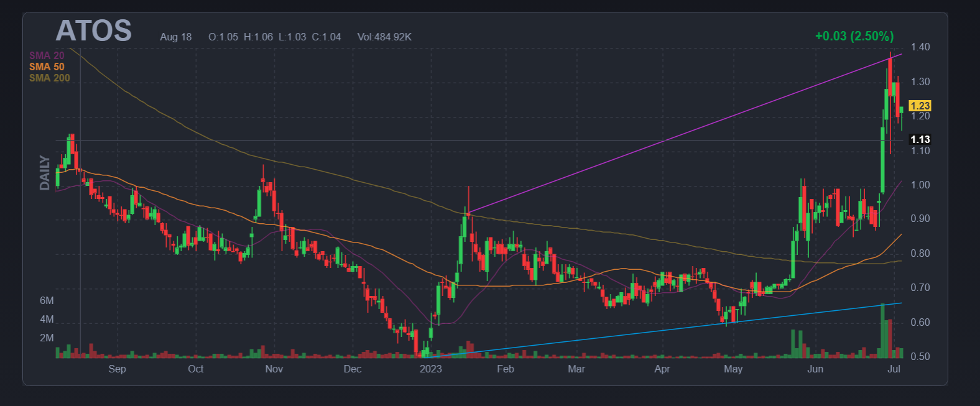Click the Vol:484.92K volume readout
The image size is (980, 406).
[384, 37]
